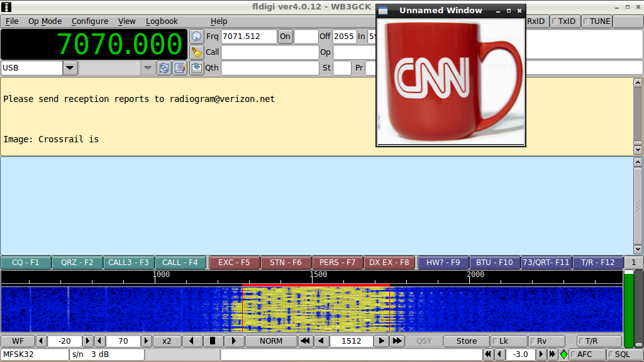
Task: Click the Call input field
Action: (270, 52)
